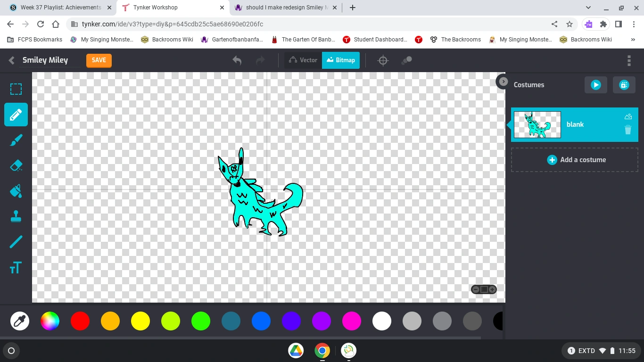The image size is (644, 362).
Task: Switch to Bitmap editing mode
Action: [340, 60]
